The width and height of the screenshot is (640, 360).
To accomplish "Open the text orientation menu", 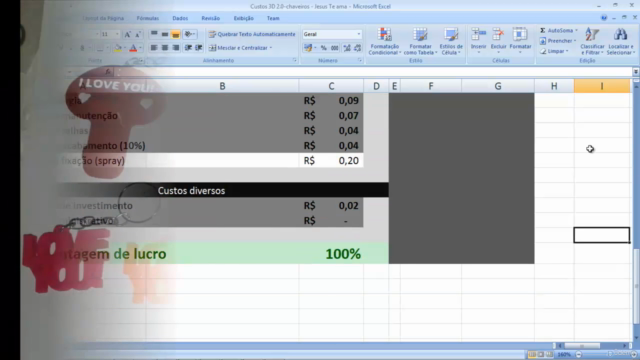I will point(189,34).
